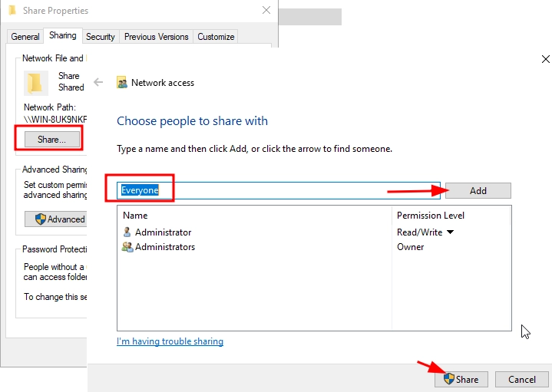Click the Administrators group icon

[127, 247]
